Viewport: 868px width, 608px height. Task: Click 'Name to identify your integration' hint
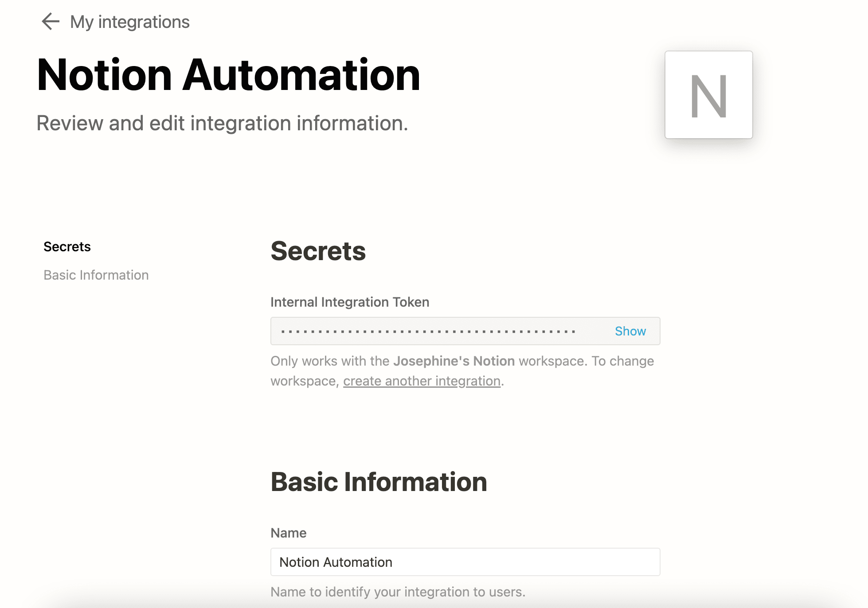pyautogui.click(x=398, y=592)
